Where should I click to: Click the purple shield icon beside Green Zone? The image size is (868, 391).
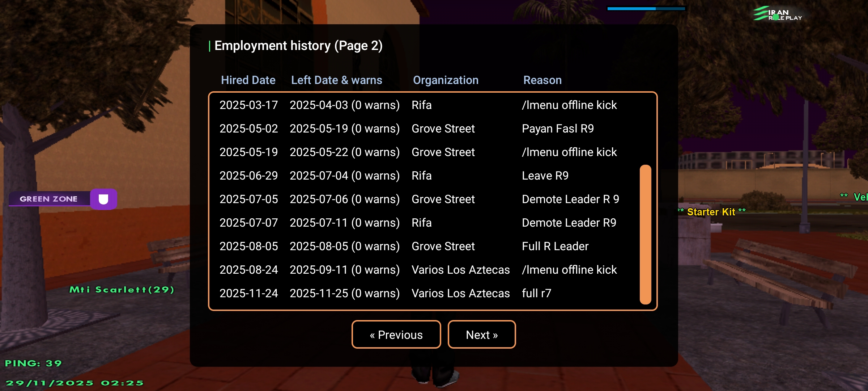tap(103, 199)
